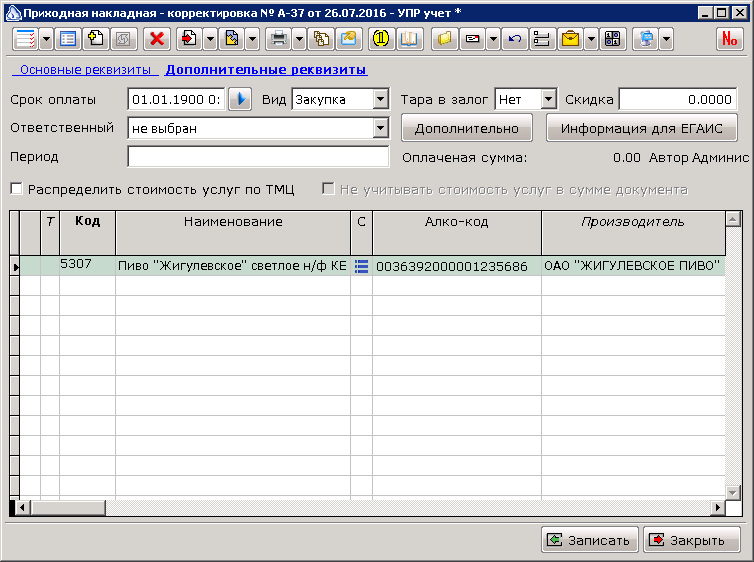Click the blue undo arrow icon
Screen dimensions: 754x562
point(515,39)
